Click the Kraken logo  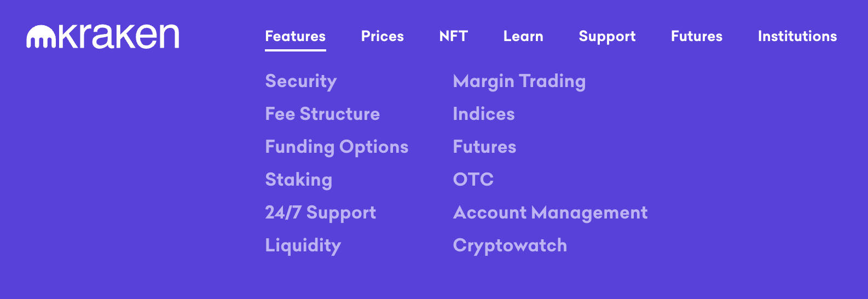pyautogui.click(x=103, y=37)
